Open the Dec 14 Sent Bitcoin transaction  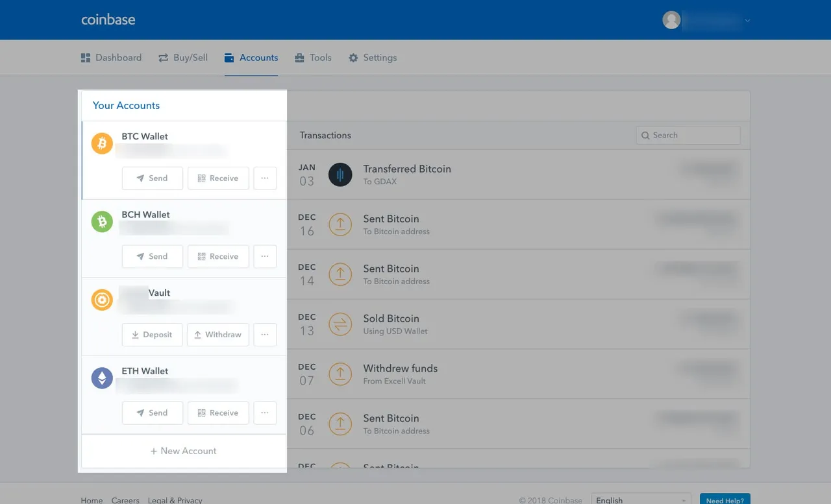coord(518,274)
